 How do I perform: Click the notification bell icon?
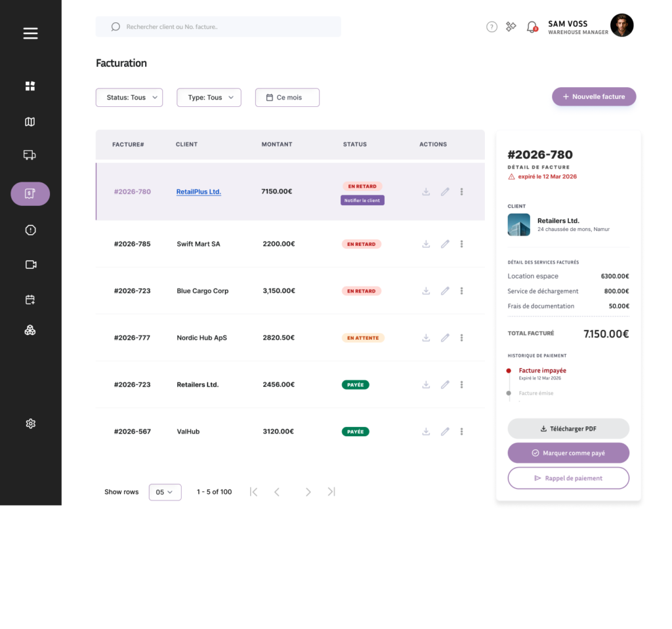coord(532,27)
